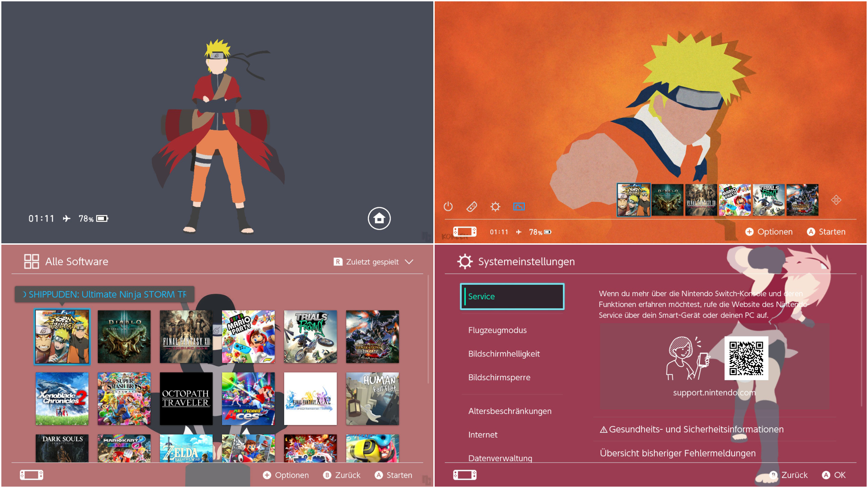The width and height of the screenshot is (868, 488).
Task: Click Optionen in the Alle Software footer
Action: (286, 475)
